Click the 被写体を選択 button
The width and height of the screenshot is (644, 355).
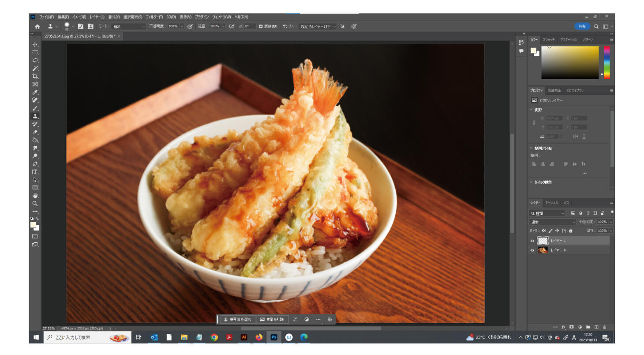pos(238,319)
